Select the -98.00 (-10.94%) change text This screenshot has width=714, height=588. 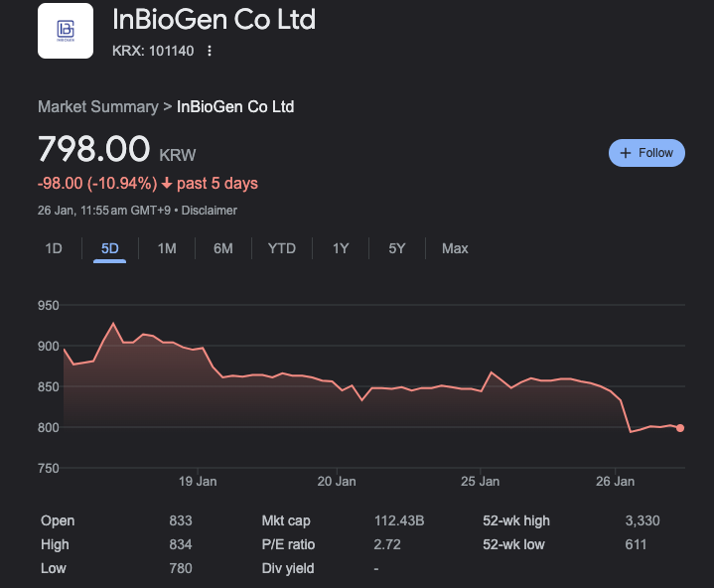coord(97,183)
